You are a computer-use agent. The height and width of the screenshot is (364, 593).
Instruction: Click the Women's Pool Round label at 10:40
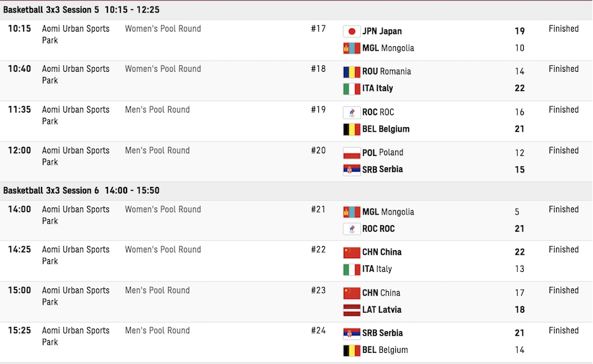(163, 69)
